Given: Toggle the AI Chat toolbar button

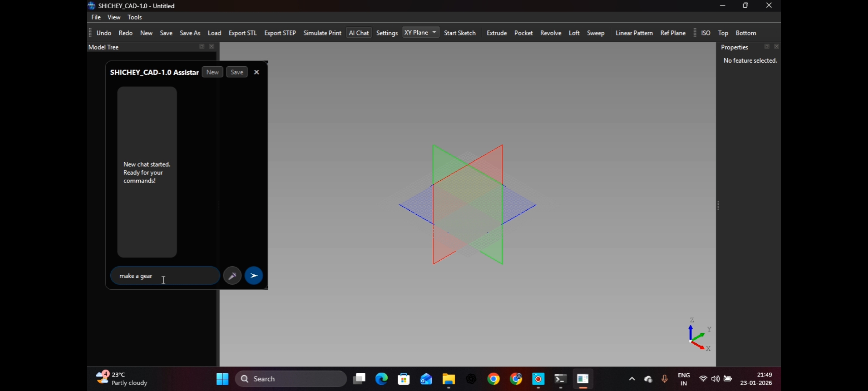Looking at the screenshot, I should click(359, 33).
